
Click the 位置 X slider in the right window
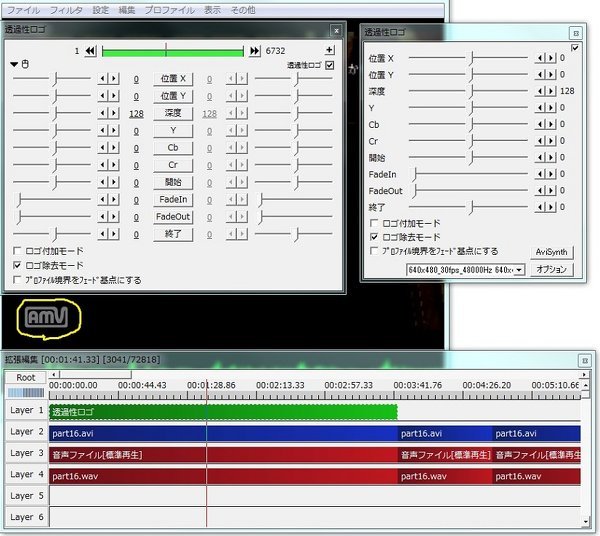point(470,58)
